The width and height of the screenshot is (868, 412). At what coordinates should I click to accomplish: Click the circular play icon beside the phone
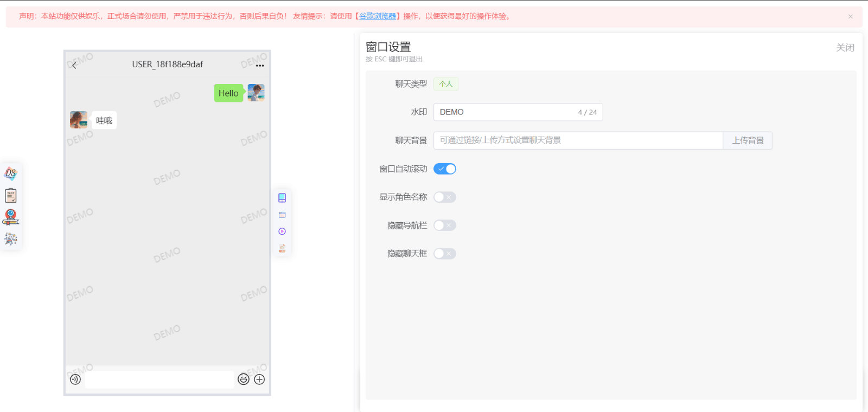pos(282,231)
